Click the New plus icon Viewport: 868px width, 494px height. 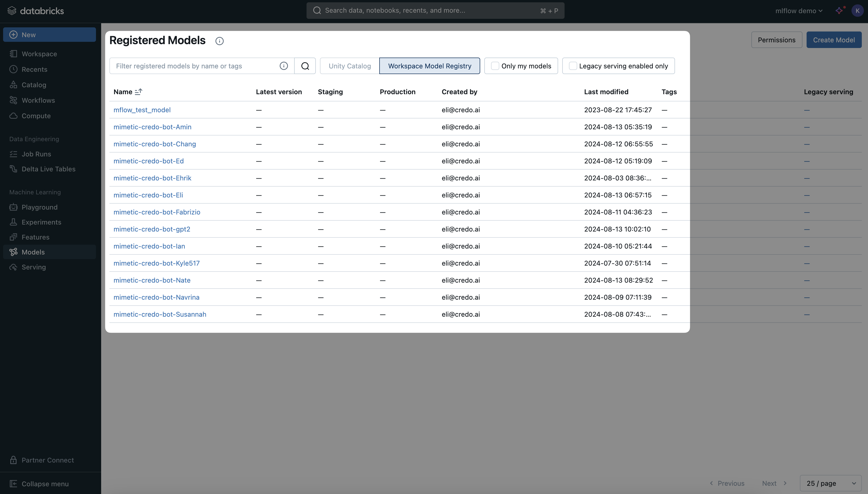tap(14, 35)
